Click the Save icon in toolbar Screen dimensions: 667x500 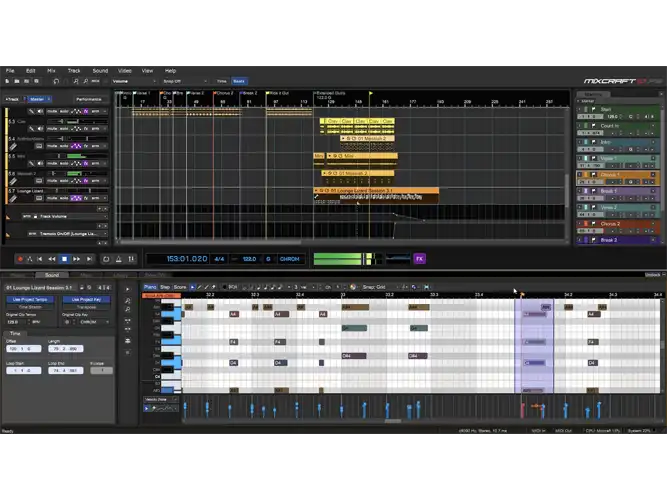[x=26, y=81]
